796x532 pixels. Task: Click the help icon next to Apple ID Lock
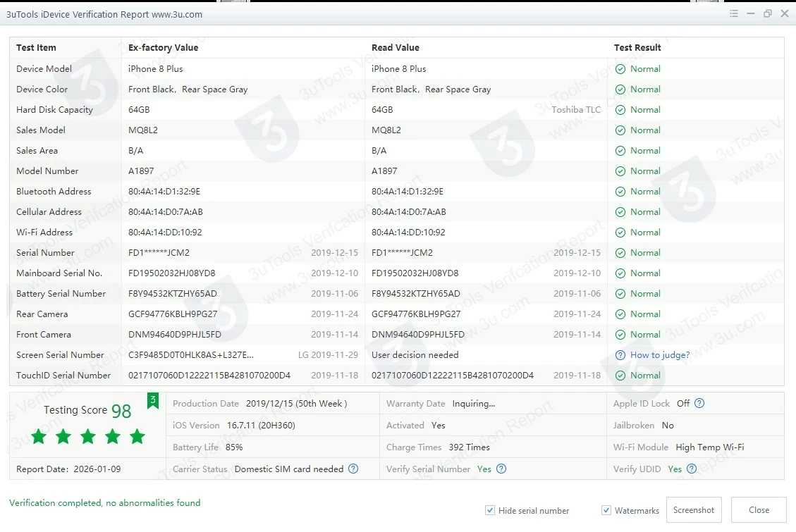pyautogui.click(x=699, y=404)
